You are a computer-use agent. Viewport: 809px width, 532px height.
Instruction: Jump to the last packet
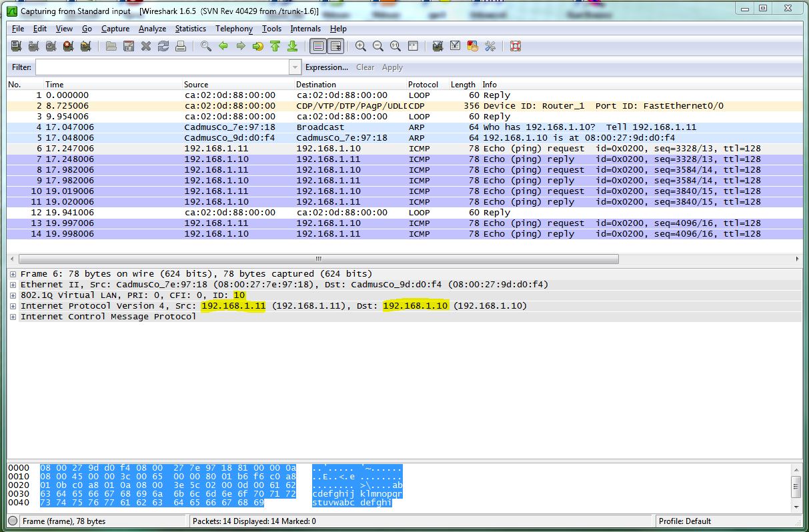pos(292,46)
